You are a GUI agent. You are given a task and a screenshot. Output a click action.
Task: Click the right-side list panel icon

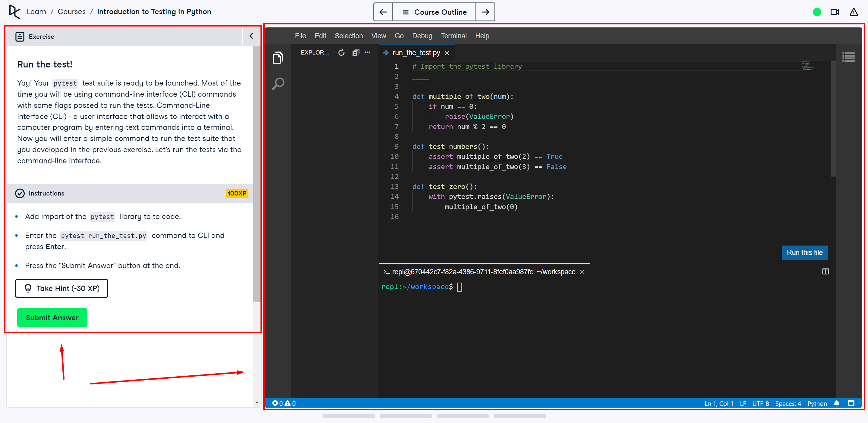tap(848, 57)
